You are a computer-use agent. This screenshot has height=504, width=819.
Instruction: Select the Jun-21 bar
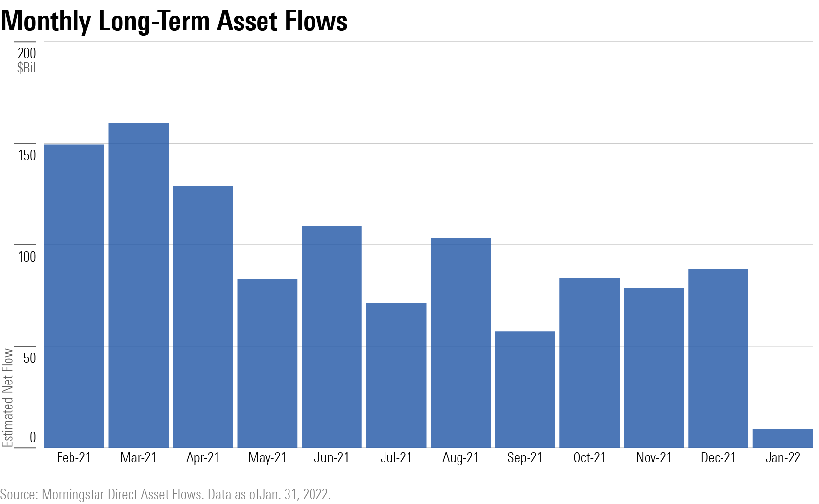(x=332, y=336)
